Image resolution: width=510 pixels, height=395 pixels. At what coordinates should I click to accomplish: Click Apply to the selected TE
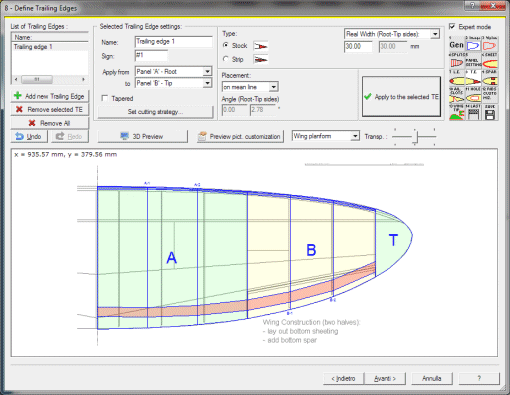tap(401, 97)
